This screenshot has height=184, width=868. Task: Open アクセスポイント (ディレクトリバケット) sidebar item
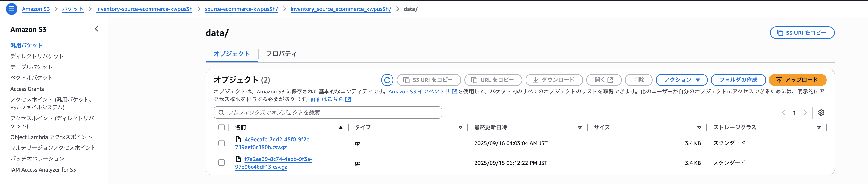coord(52,122)
